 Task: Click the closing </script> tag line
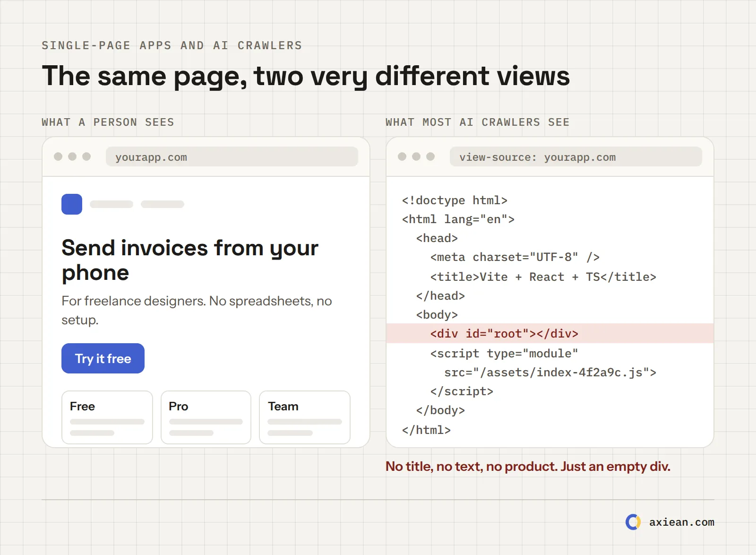point(462,391)
